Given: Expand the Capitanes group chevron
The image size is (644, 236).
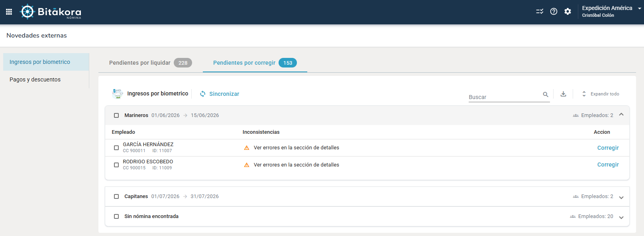Looking at the screenshot, I should [x=621, y=197].
